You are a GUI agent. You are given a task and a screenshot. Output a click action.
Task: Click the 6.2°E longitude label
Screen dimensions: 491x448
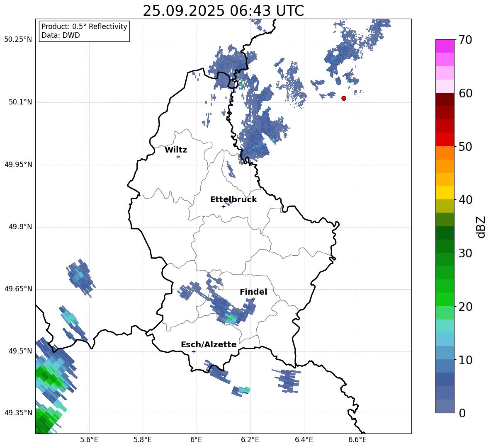tap(250, 440)
